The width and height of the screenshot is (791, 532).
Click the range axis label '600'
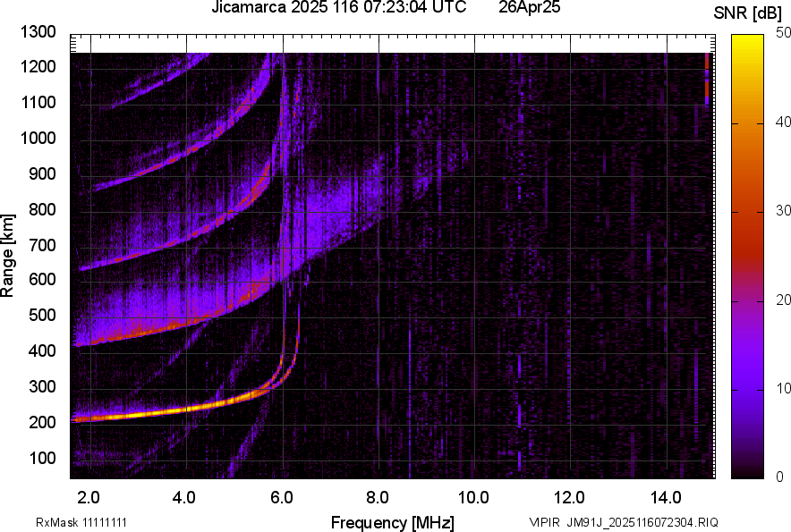pos(42,279)
